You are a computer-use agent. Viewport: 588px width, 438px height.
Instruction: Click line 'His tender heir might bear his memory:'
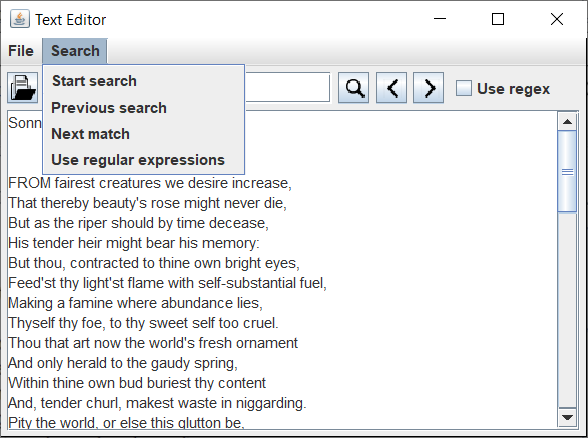pyautogui.click(x=134, y=243)
